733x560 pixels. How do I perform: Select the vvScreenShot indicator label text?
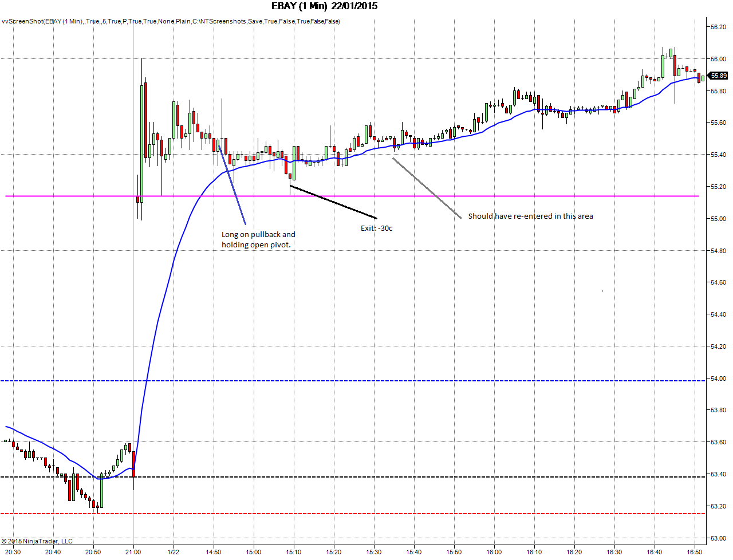pos(171,21)
